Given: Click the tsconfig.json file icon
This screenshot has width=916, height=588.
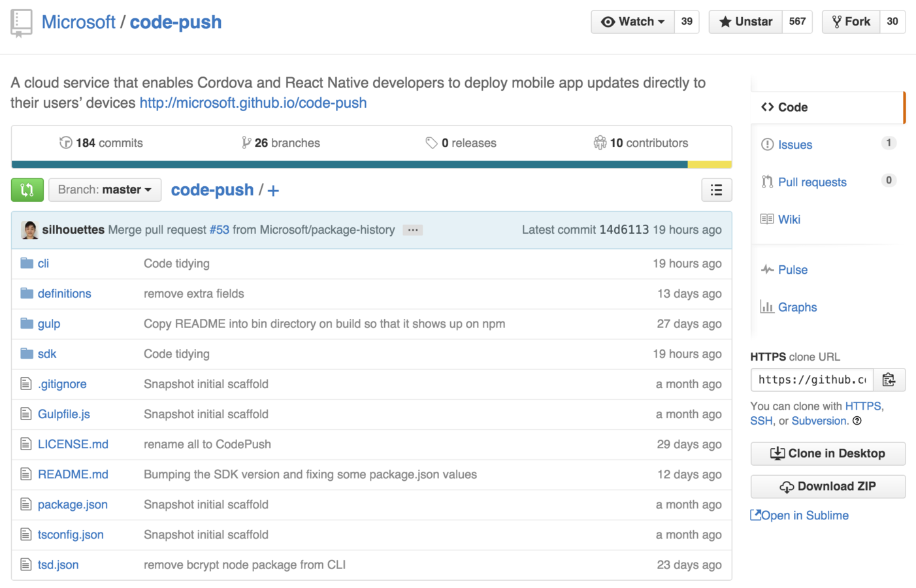Looking at the screenshot, I should [x=26, y=534].
